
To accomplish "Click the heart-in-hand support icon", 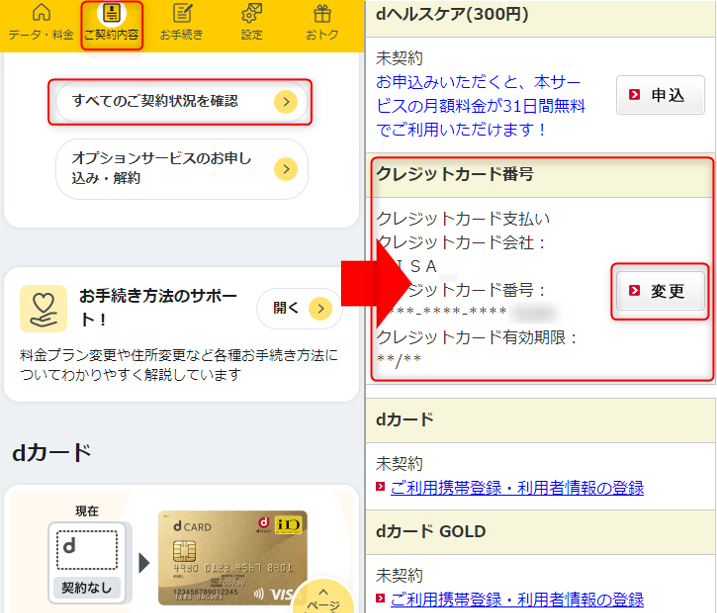I will [43, 309].
